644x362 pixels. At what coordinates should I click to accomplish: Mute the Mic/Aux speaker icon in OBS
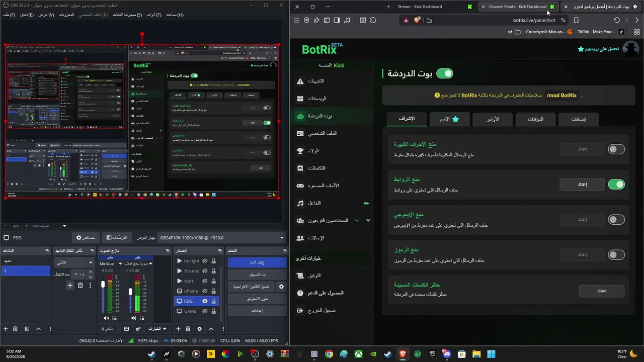[x=106, y=318]
